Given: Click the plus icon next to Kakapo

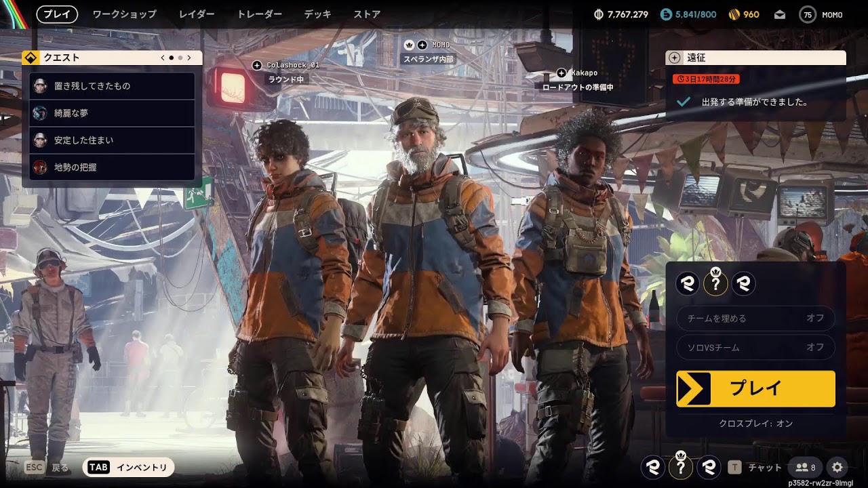Looking at the screenshot, I should (561, 73).
